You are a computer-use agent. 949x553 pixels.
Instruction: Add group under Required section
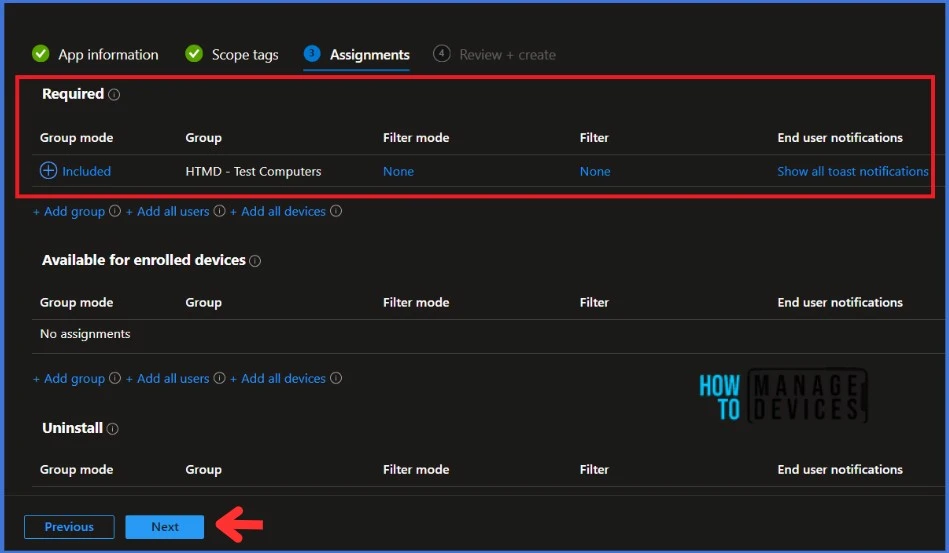point(69,212)
